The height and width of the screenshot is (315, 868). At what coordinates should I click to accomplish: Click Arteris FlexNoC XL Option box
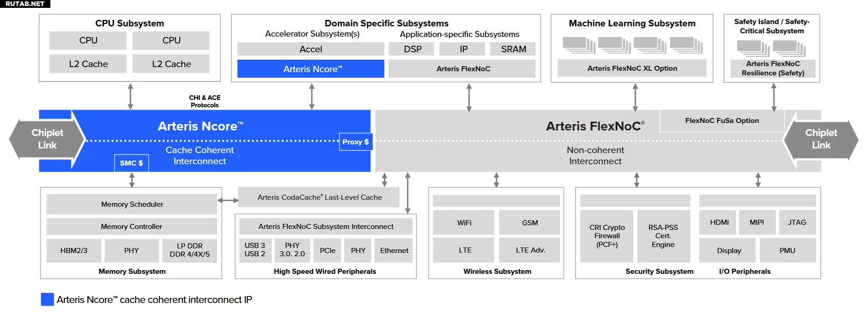(x=632, y=68)
